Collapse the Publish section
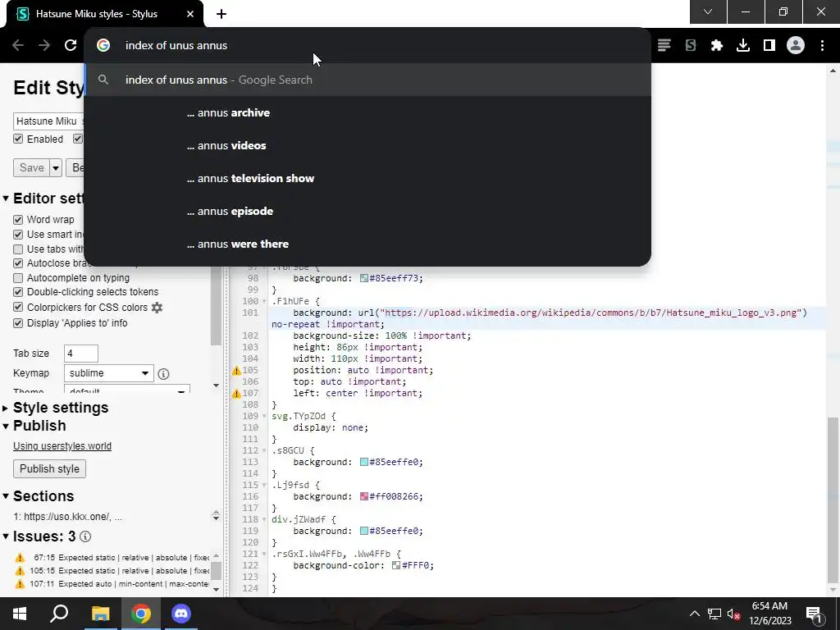This screenshot has height=630, width=840. (x=6, y=426)
